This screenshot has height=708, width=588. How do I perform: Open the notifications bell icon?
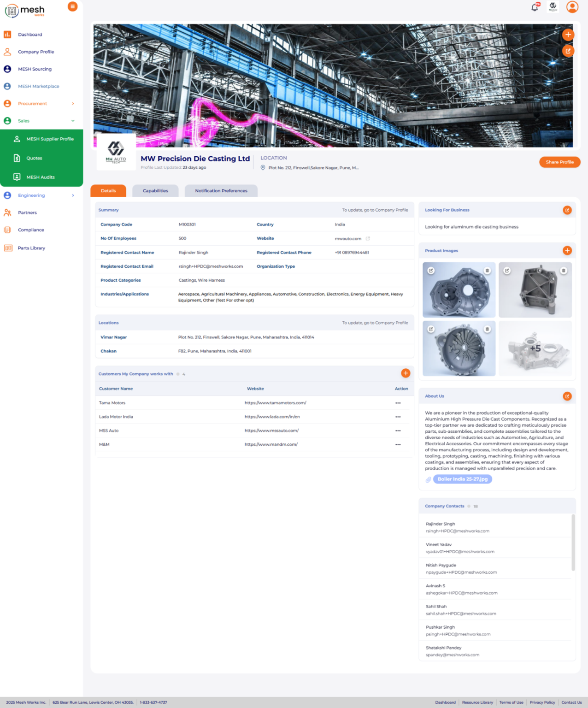point(535,7)
